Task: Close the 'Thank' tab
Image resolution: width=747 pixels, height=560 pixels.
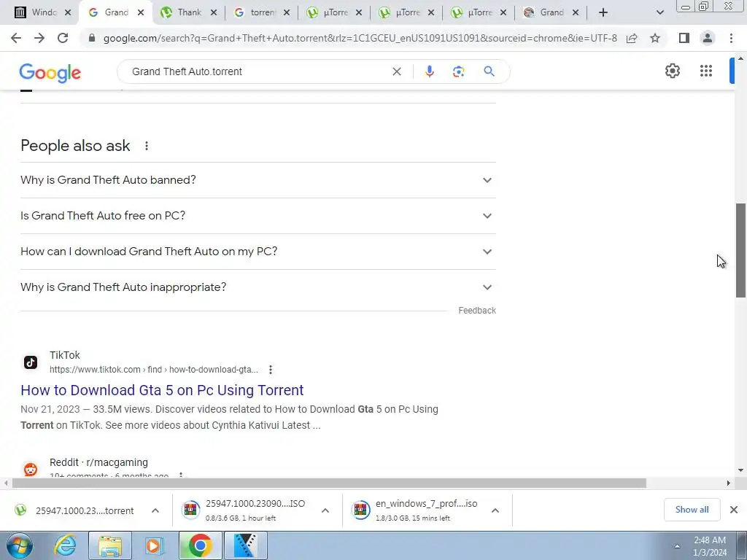Action: (214, 12)
